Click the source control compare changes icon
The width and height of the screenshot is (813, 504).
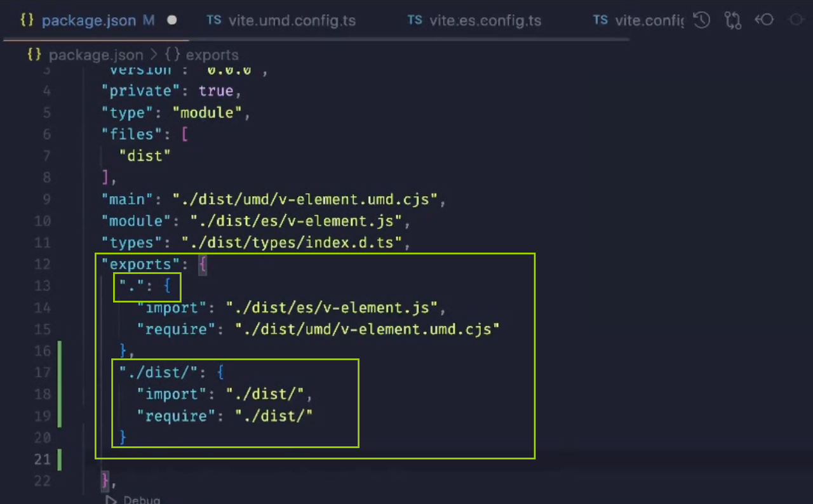coord(733,20)
